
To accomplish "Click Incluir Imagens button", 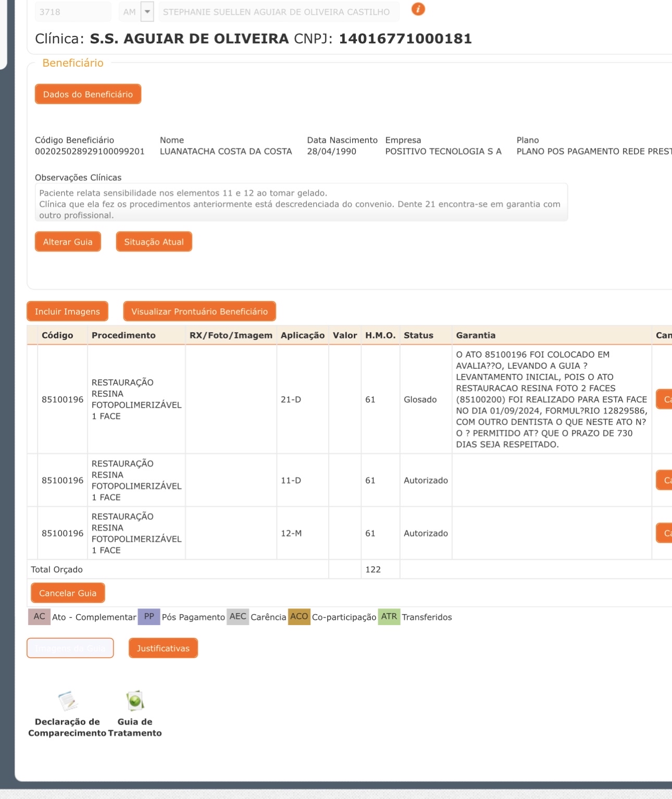I will point(67,311).
